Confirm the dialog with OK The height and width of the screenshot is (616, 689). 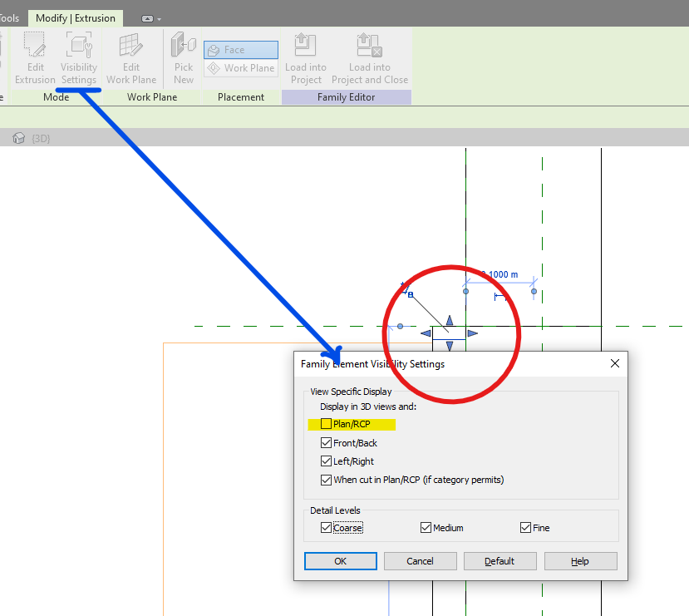click(341, 561)
